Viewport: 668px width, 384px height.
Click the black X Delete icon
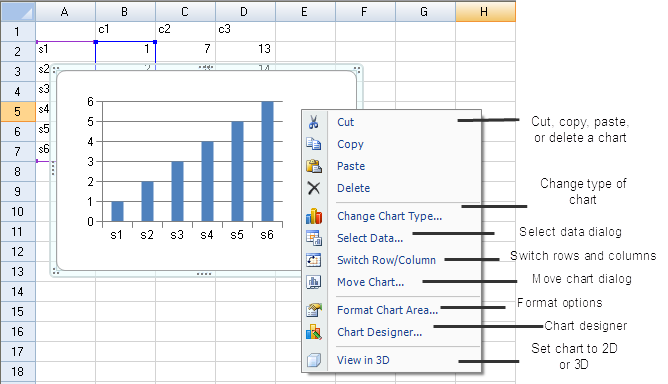point(314,188)
